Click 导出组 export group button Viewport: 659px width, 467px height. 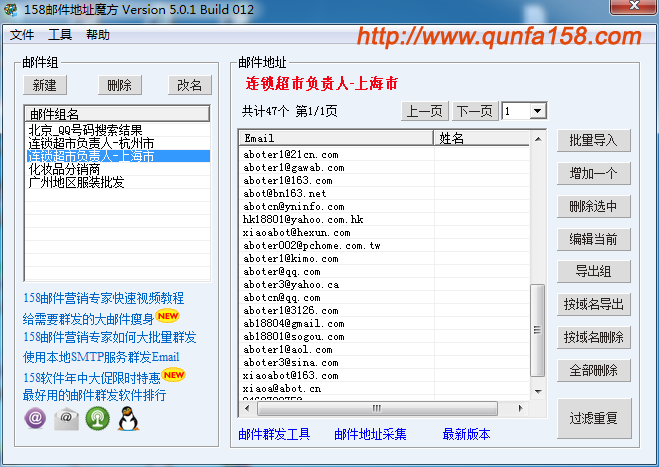pyautogui.click(x=593, y=272)
